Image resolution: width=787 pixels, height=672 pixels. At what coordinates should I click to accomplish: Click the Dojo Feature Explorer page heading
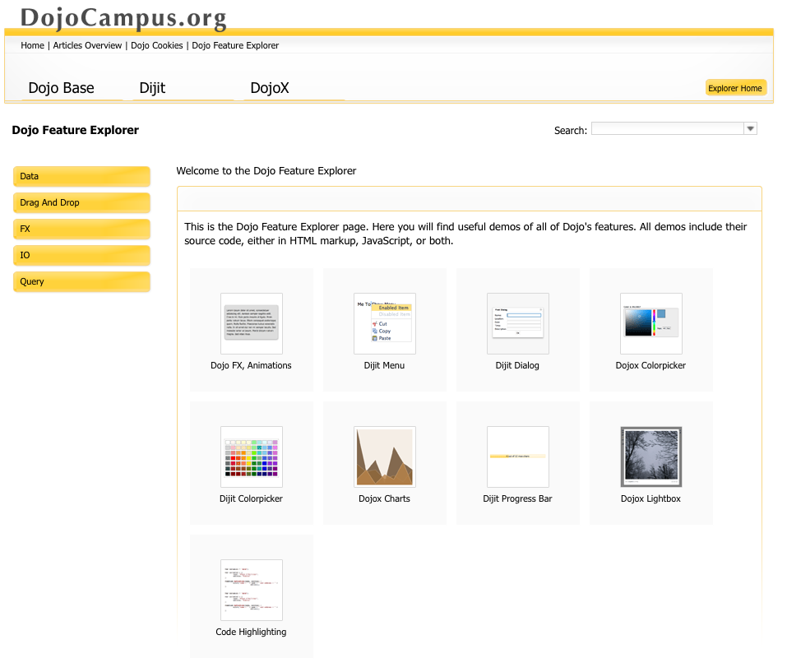76,130
